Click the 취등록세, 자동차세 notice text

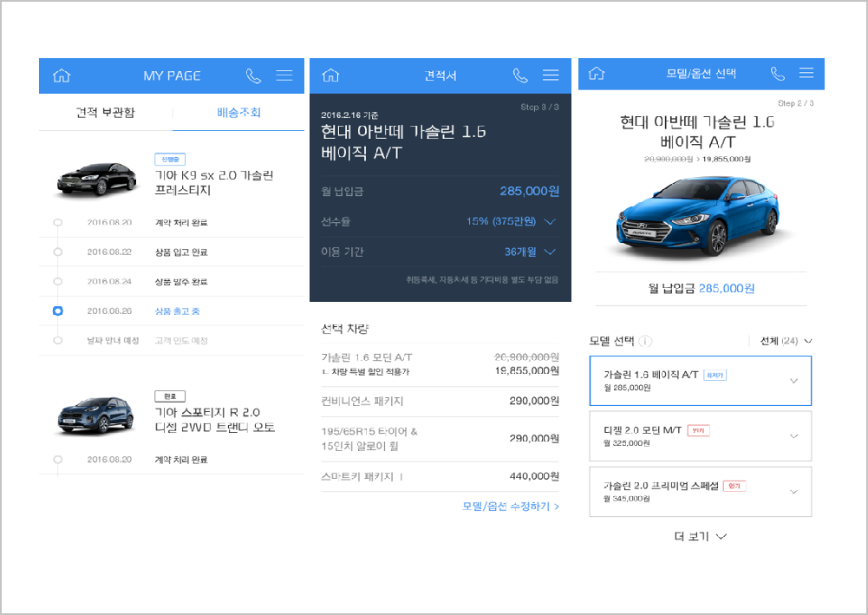tap(482, 280)
